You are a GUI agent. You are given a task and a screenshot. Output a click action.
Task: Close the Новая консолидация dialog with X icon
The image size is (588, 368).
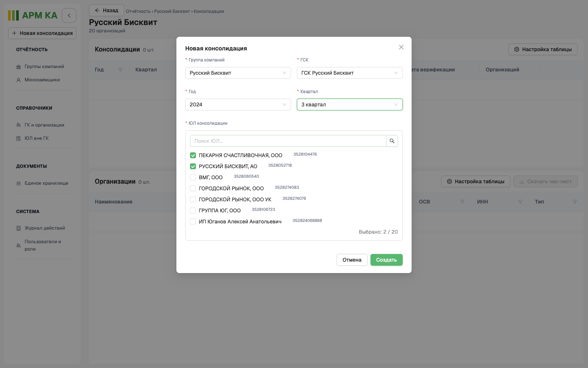401,47
